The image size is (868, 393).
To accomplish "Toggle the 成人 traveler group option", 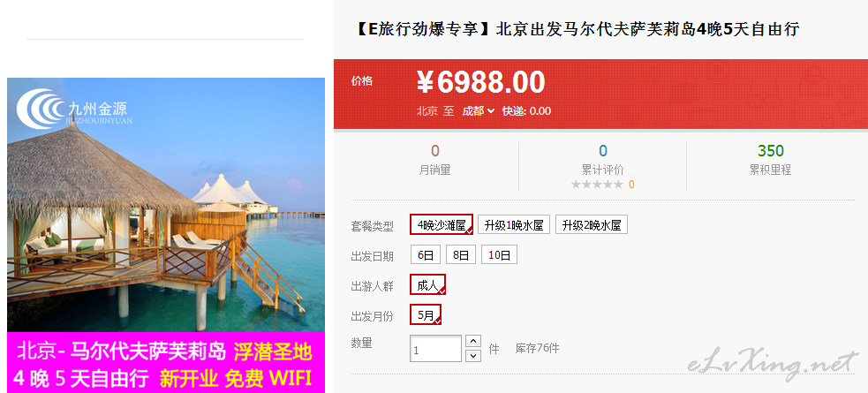I will [428, 285].
